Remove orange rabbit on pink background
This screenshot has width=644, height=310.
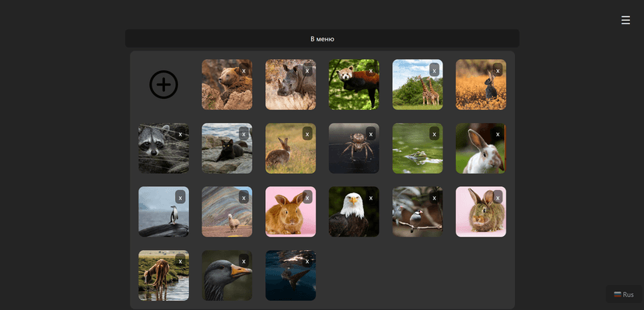tap(307, 197)
